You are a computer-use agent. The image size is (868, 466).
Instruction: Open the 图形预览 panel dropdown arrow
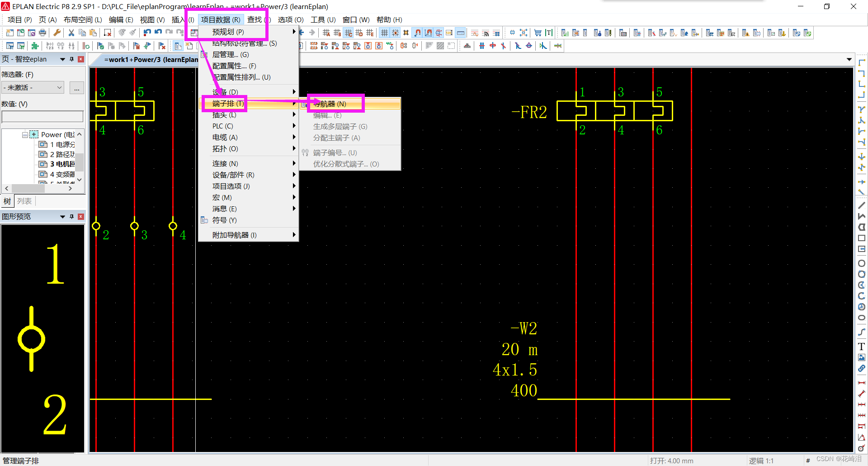[x=62, y=217]
